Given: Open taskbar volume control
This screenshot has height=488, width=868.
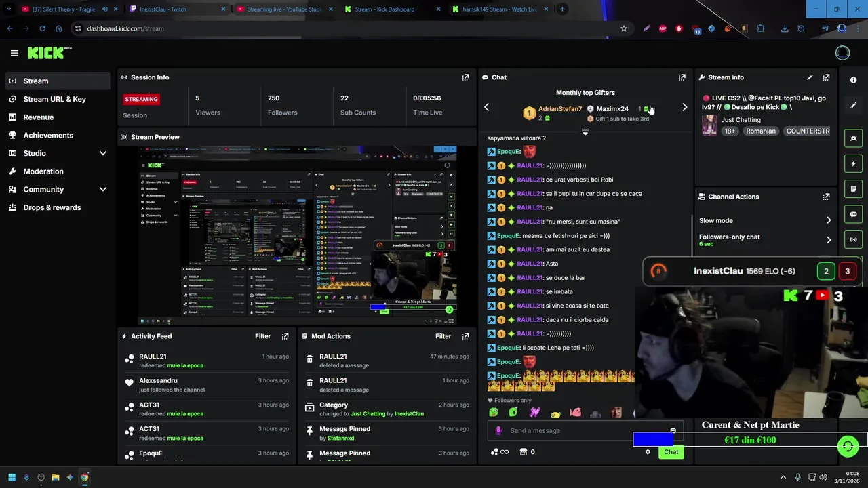Looking at the screenshot, I should (823, 477).
